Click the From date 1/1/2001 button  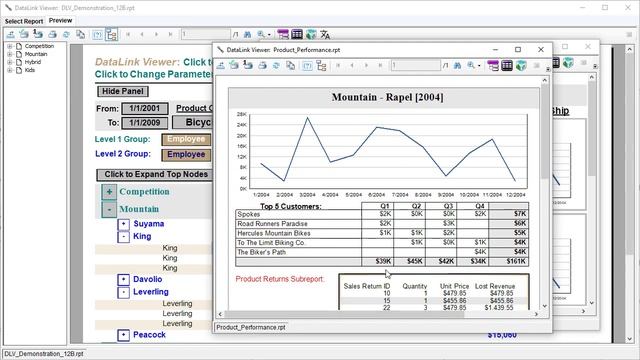144,109
